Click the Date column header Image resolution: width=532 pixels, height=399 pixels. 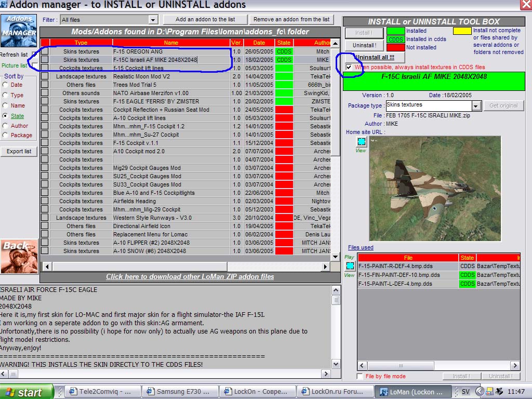tap(259, 43)
